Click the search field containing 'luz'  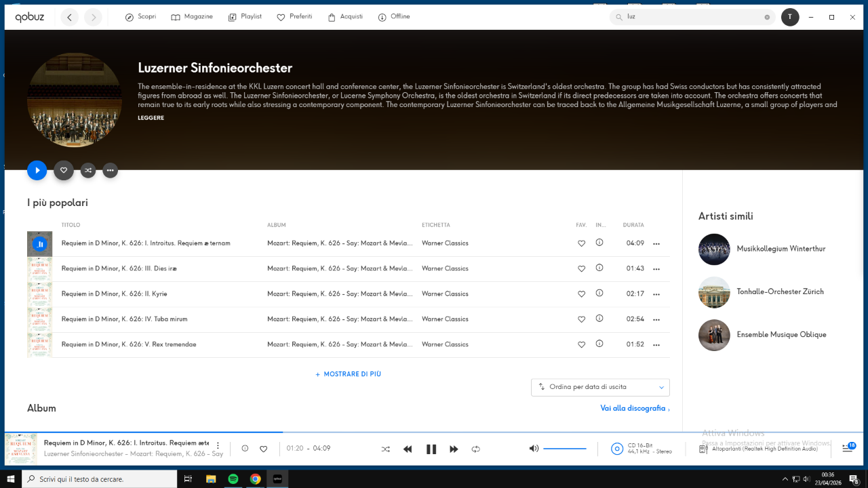(x=692, y=17)
